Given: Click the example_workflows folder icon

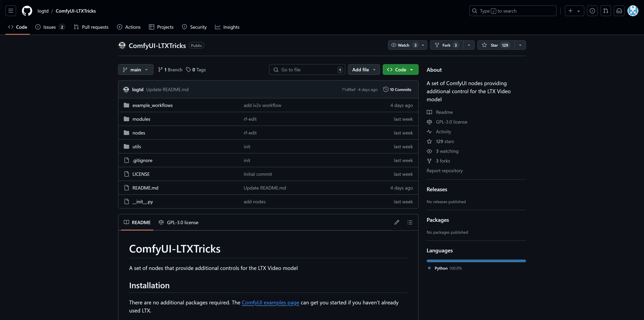Looking at the screenshot, I should [126, 105].
